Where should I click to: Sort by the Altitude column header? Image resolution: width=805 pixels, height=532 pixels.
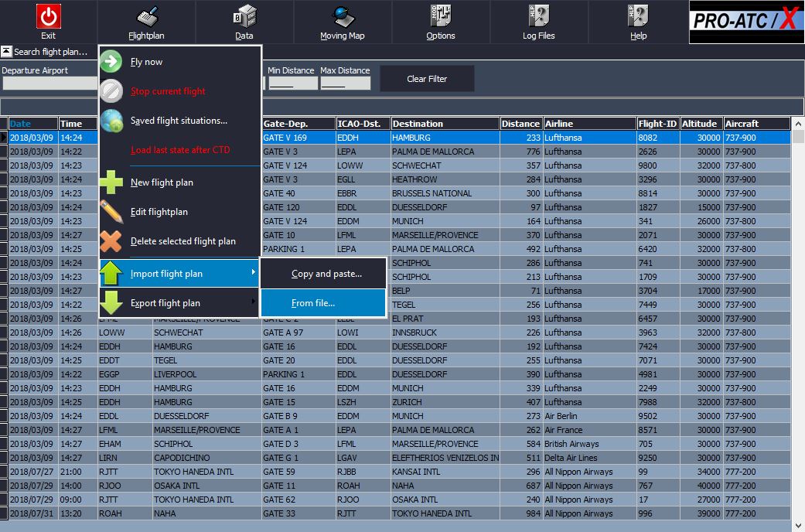pyautogui.click(x=701, y=124)
